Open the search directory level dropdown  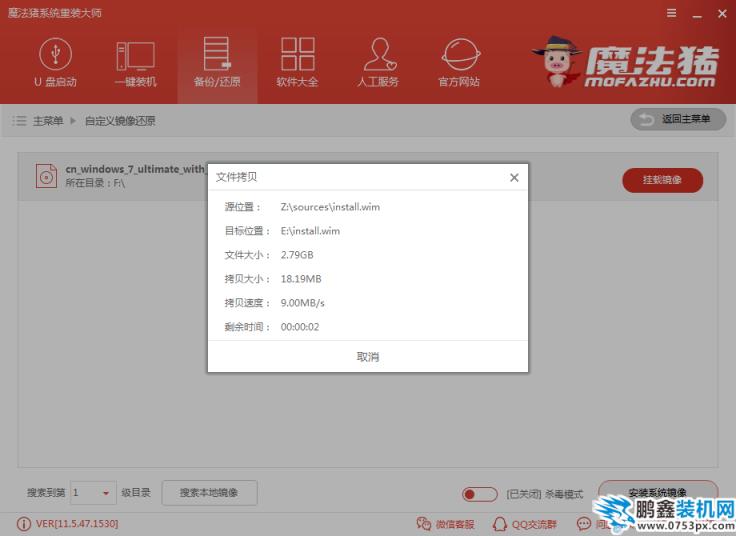[93, 493]
